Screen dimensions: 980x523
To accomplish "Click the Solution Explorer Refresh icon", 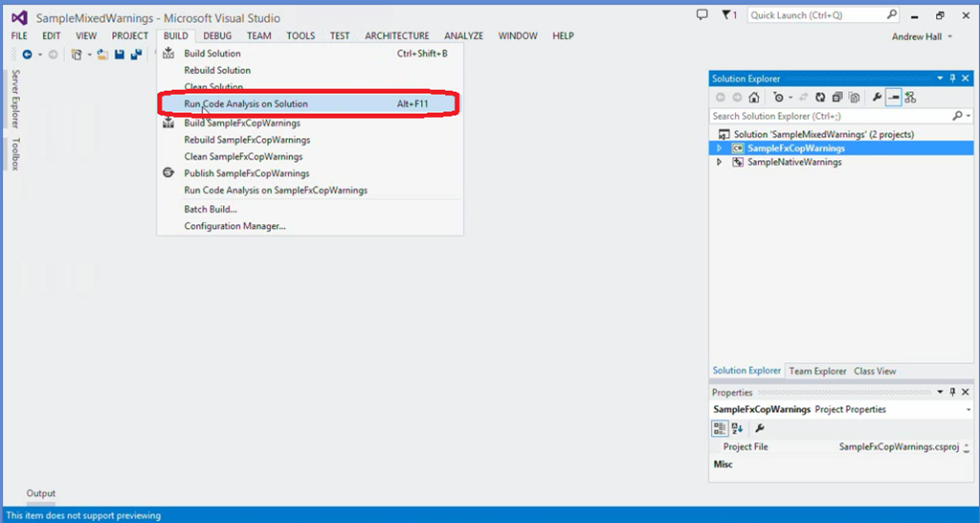I will click(x=820, y=97).
